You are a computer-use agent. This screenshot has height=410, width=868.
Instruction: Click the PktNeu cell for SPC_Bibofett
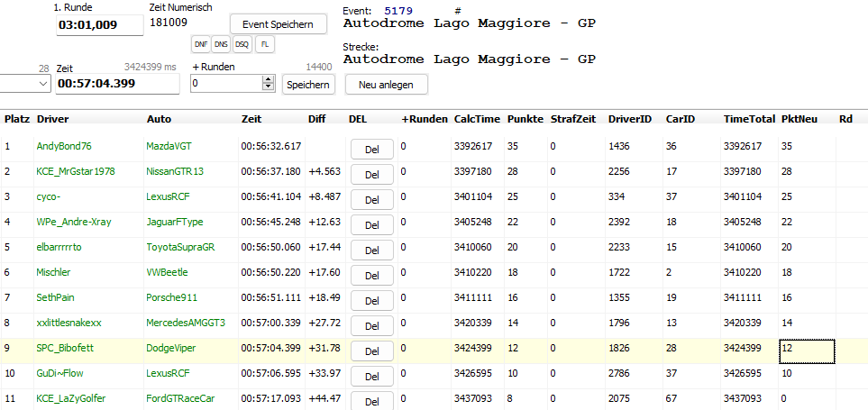tap(807, 348)
